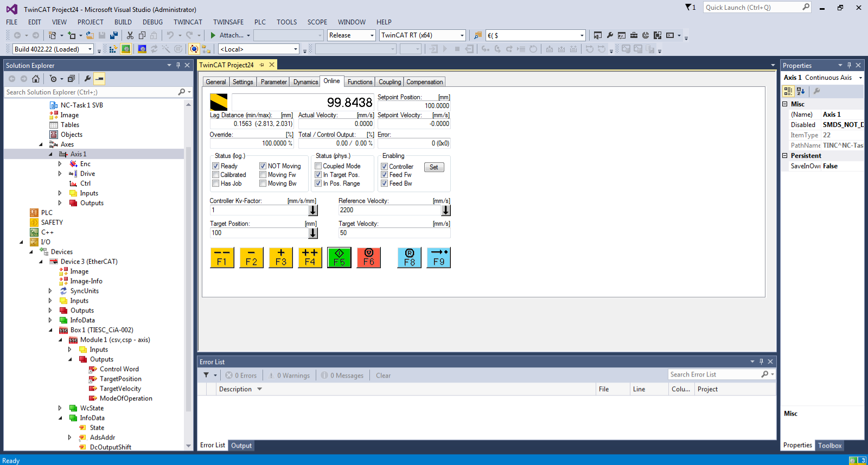Click the Target Velocity input field
Screen dimensions: 868x465
click(x=394, y=233)
